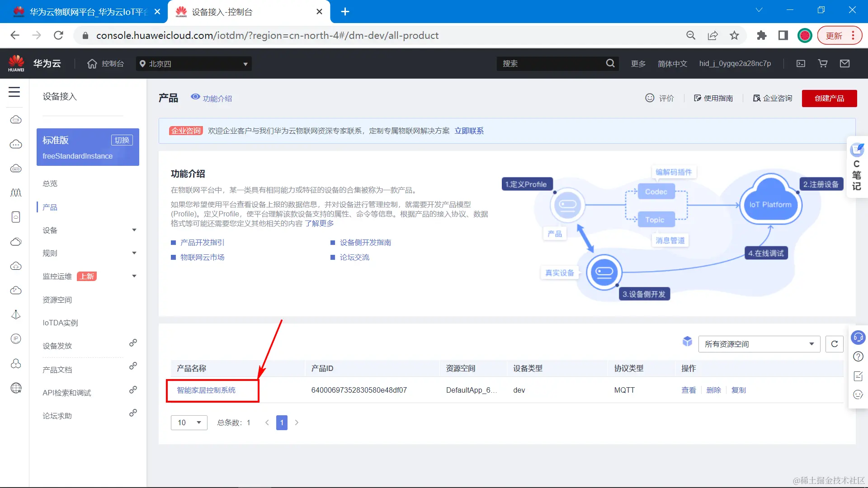Click the link icon beside API检索和调试
This screenshot has width=868, height=488.
133,390
